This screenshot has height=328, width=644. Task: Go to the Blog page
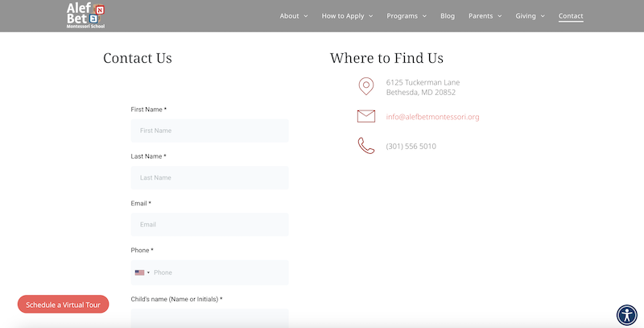coord(448,16)
